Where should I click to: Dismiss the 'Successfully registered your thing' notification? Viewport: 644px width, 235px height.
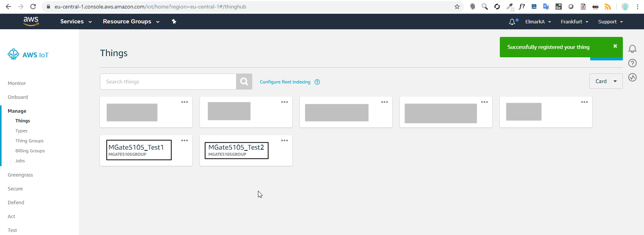click(615, 46)
